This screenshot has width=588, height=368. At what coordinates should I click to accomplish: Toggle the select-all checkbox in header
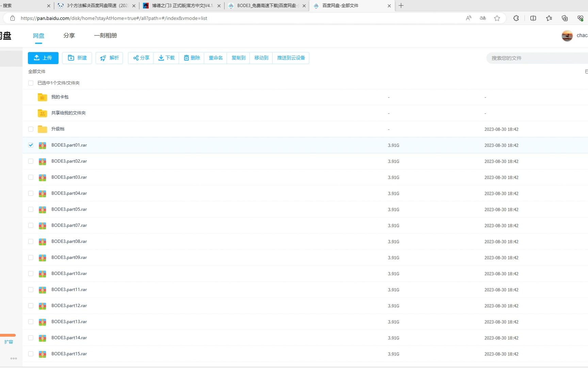coord(31,83)
